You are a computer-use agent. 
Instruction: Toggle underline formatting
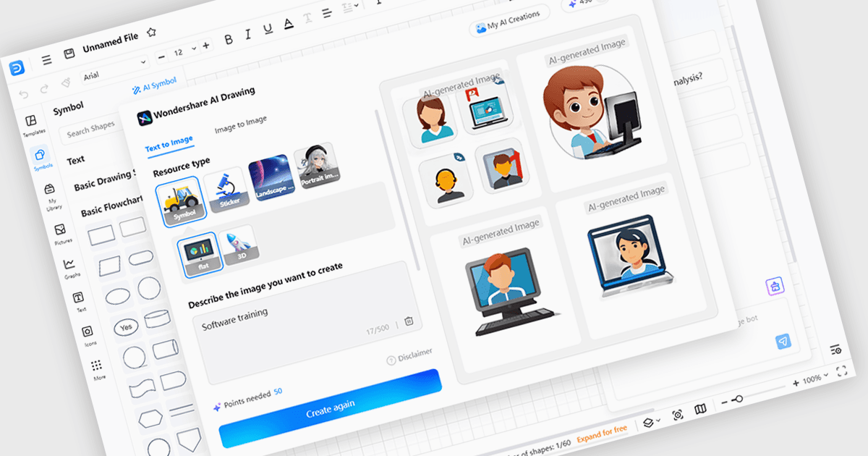click(268, 29)
